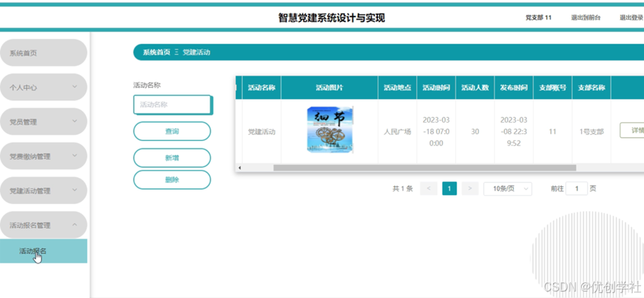Click the 发布时间 column header
Viewport: 644px width, 298px height.
[x=514, y=87]
